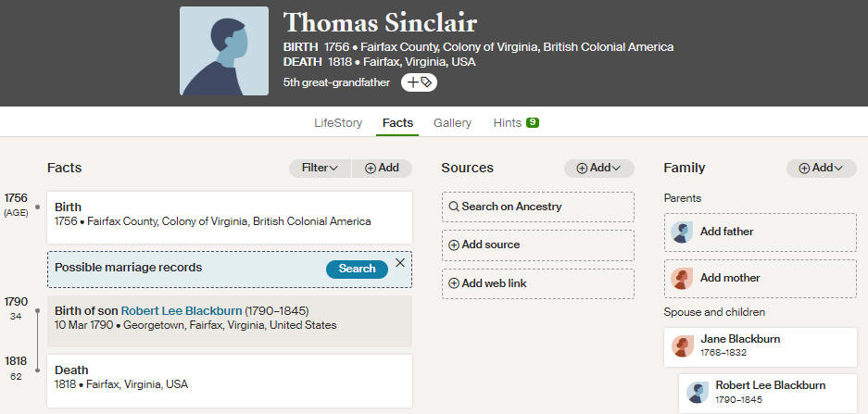
Task: Switch to the LifeStory tab
Action: pyautogui.click(x=338, y=123)
